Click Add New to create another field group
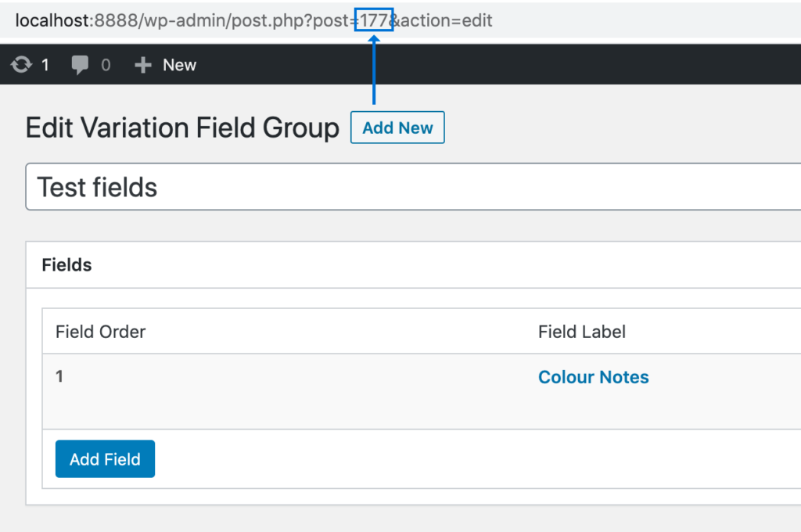 click(x=397, y=127)
